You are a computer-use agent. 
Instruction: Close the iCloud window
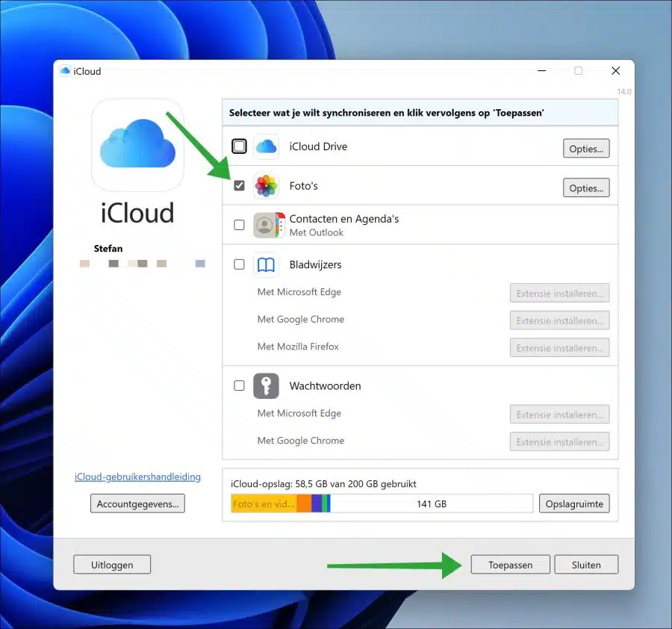point(615,71)
